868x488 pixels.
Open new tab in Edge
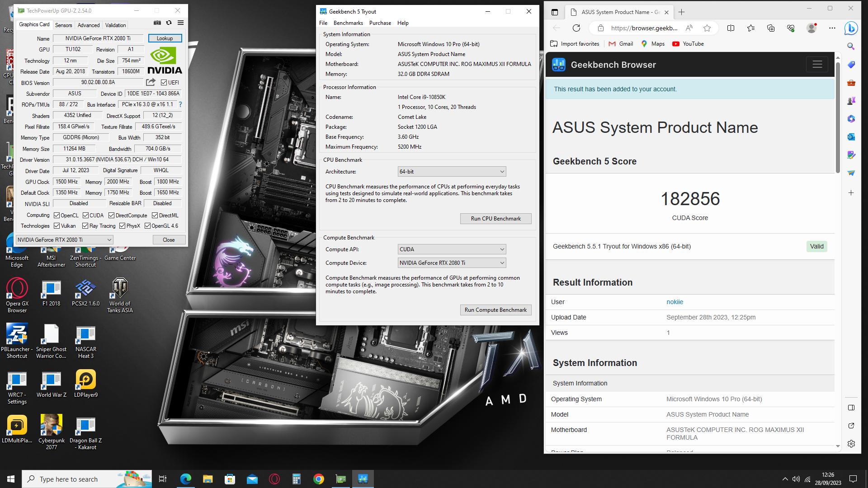point(681,12)
